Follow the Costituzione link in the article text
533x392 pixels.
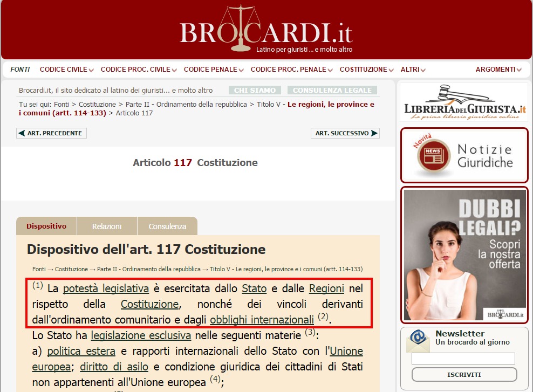(150, 304)
